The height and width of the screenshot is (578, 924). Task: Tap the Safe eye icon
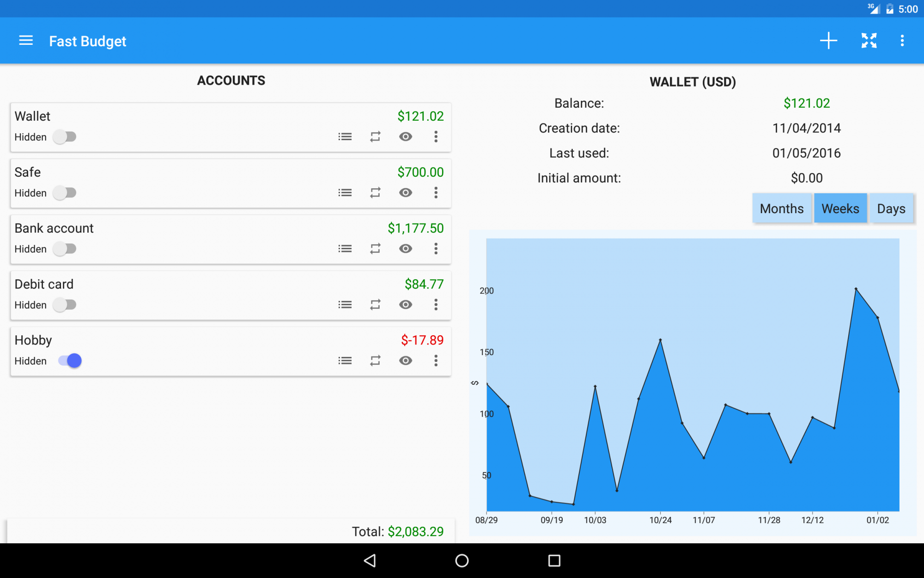pyautogui.click(x=406, y=193)
